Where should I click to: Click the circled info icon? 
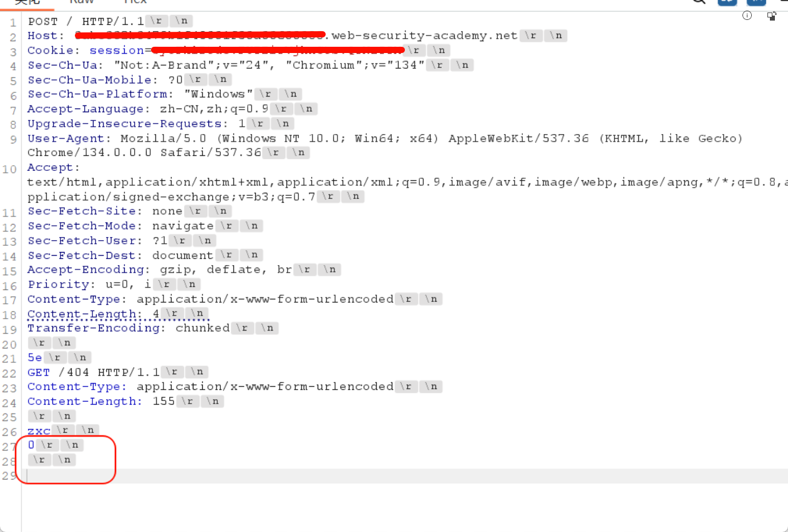(747, 16)
